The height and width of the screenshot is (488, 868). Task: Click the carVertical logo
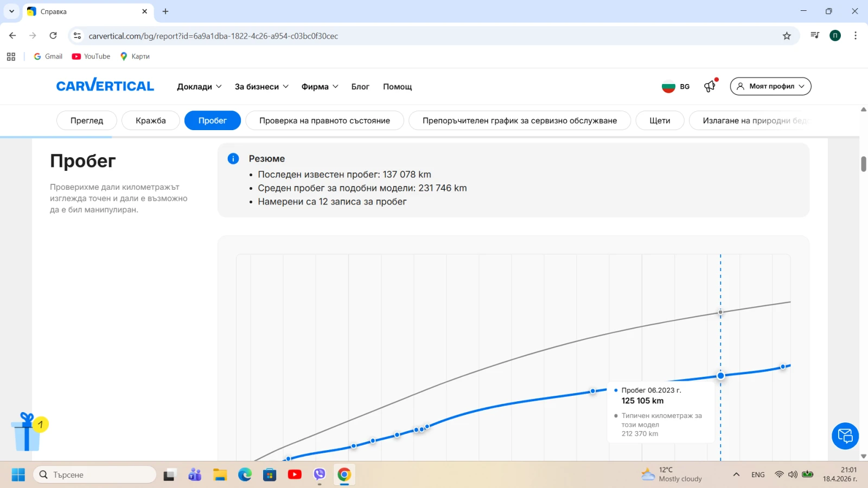point(105,86)
